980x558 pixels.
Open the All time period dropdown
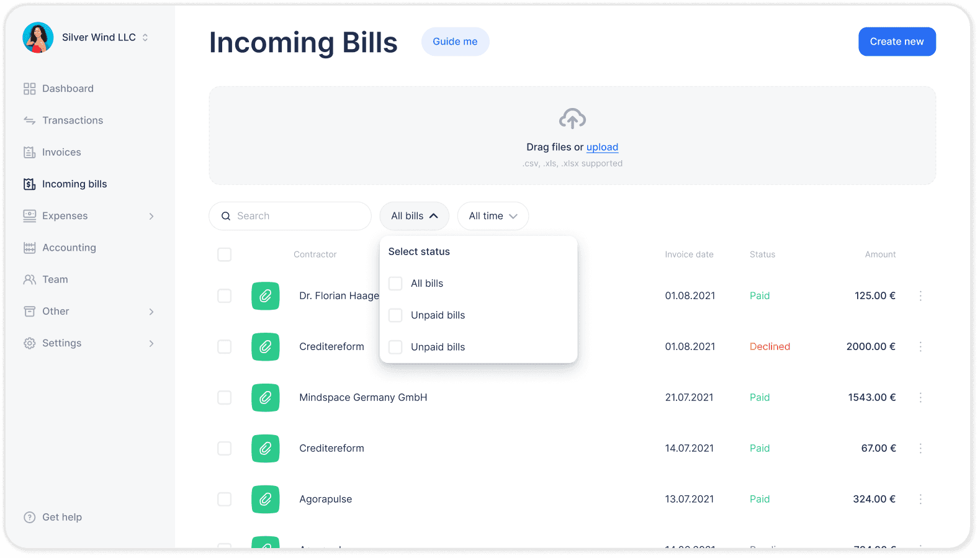(x=493, y=216)
